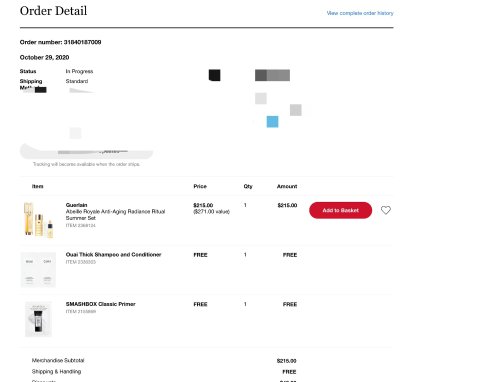Add the Guerlain set to basket
The width and height of the screenshot is (480, 382).
340,210
